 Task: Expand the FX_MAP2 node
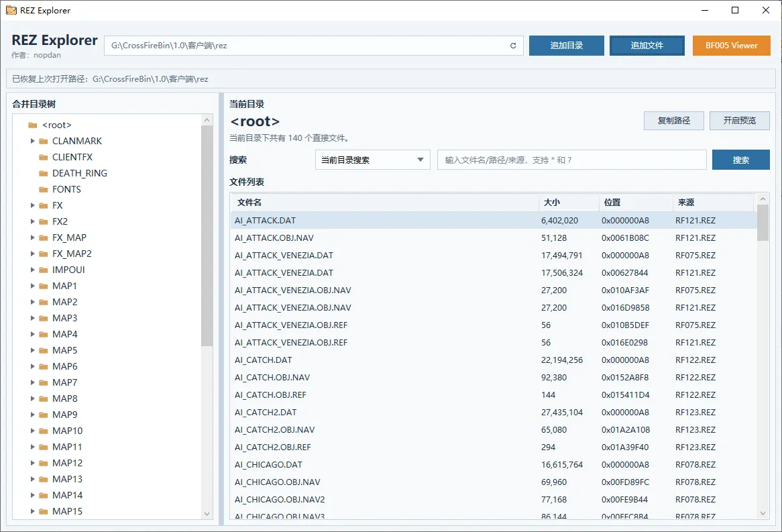32,254
